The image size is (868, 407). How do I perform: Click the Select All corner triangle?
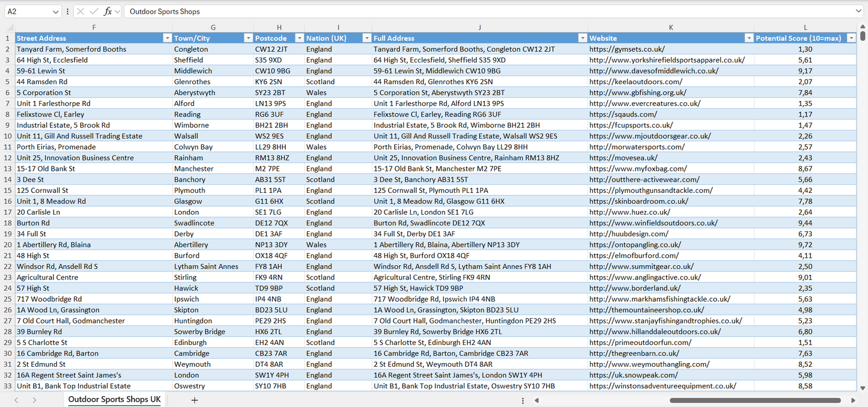pyautogui.click(x=10, y=28)
